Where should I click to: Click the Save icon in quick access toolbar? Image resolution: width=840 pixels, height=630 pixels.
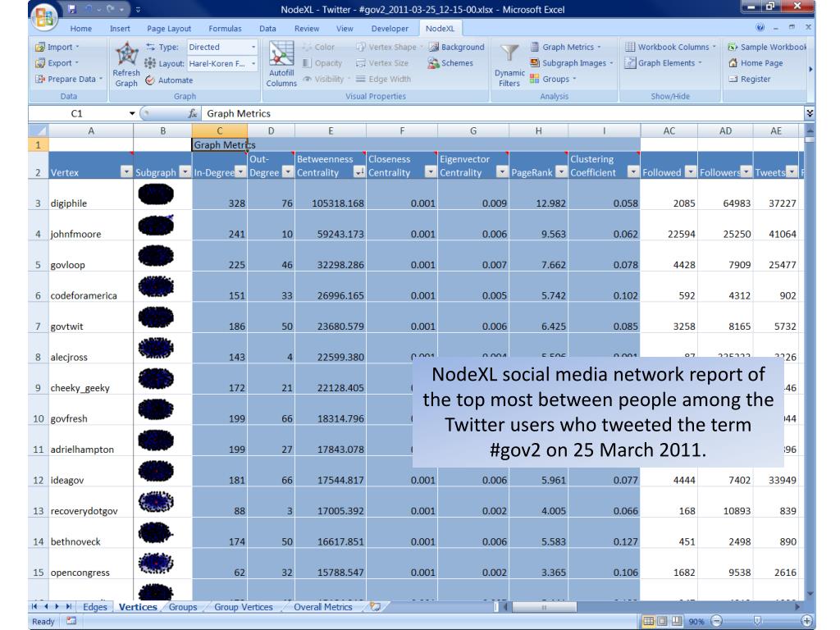pyautogui.click(x=73, y=9)
